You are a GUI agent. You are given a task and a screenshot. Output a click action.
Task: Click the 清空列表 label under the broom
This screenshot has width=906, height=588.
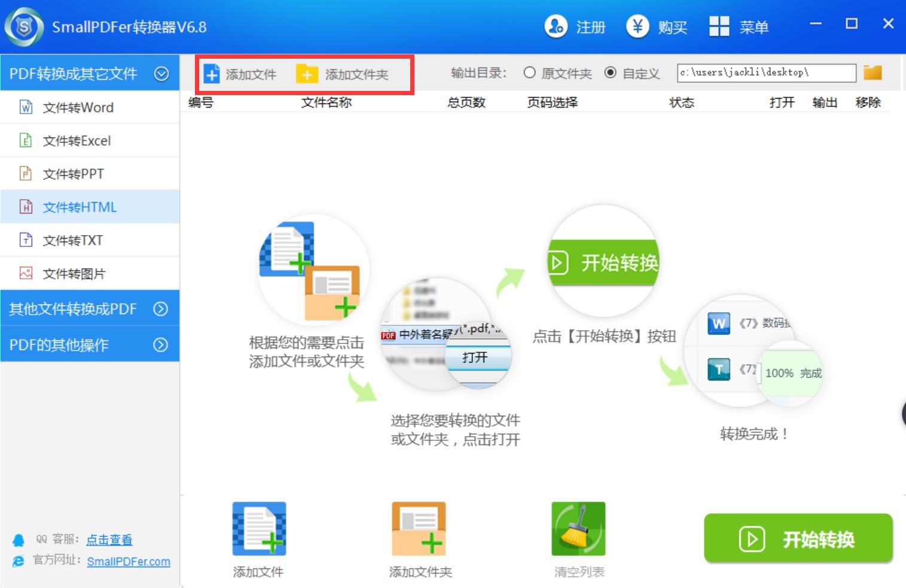(579, 572)
